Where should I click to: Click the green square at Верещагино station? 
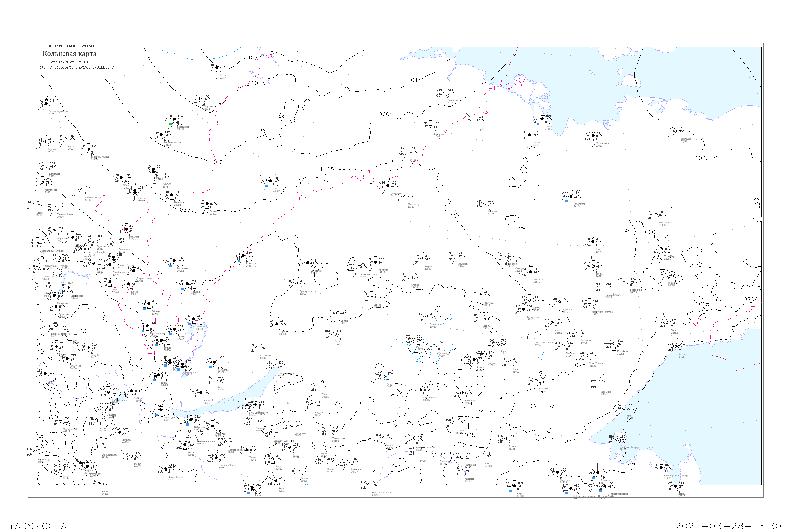coord(170,124)
